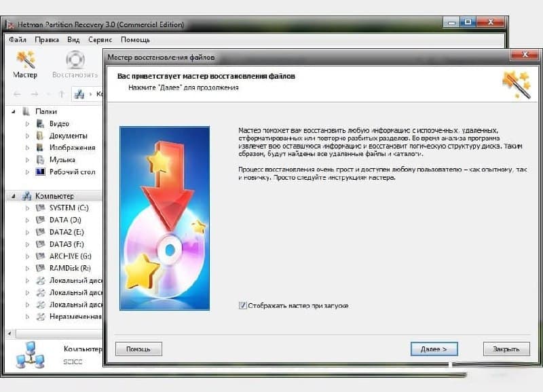Viewport: 543px width, 392px height.
Task: Click the tree panel scroll left arrow
Action: coord(10,334)
